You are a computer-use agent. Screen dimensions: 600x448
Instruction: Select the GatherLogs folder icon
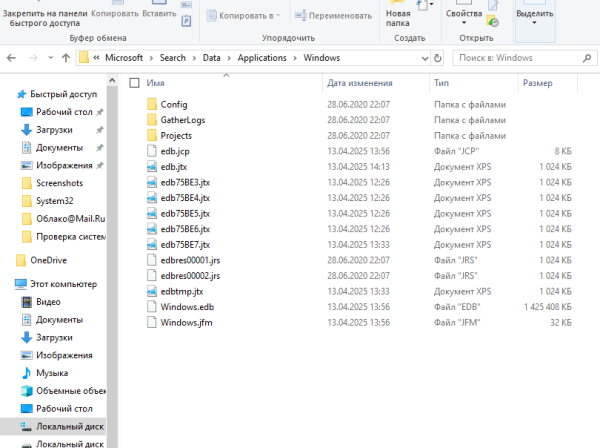[152, 120]
